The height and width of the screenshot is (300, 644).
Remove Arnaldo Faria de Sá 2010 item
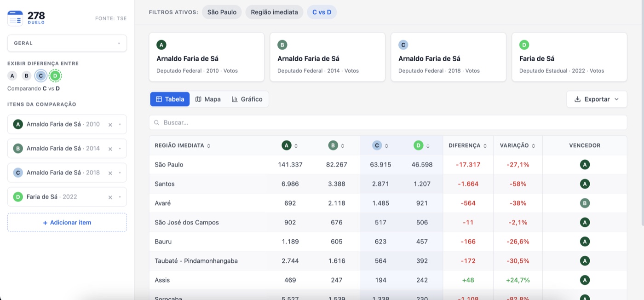coord(110,125)
